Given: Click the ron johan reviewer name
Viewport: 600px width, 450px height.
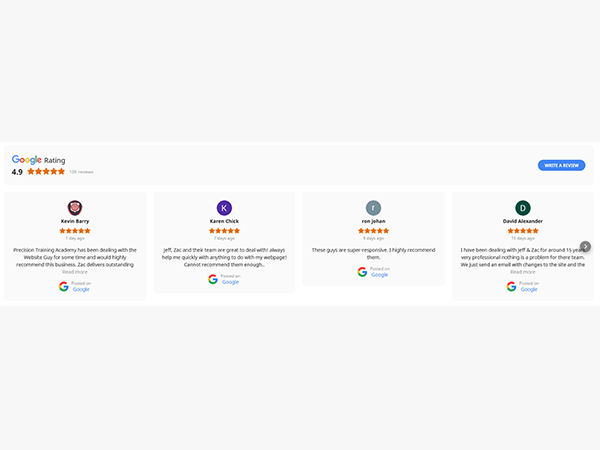Looking at the screenshot, I should pos(373,221).
